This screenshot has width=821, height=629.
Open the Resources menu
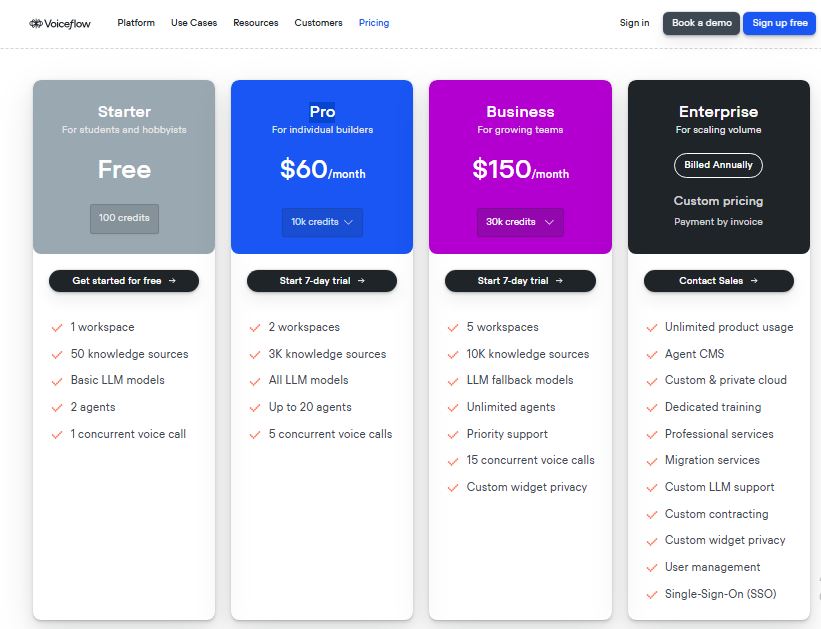256,23
